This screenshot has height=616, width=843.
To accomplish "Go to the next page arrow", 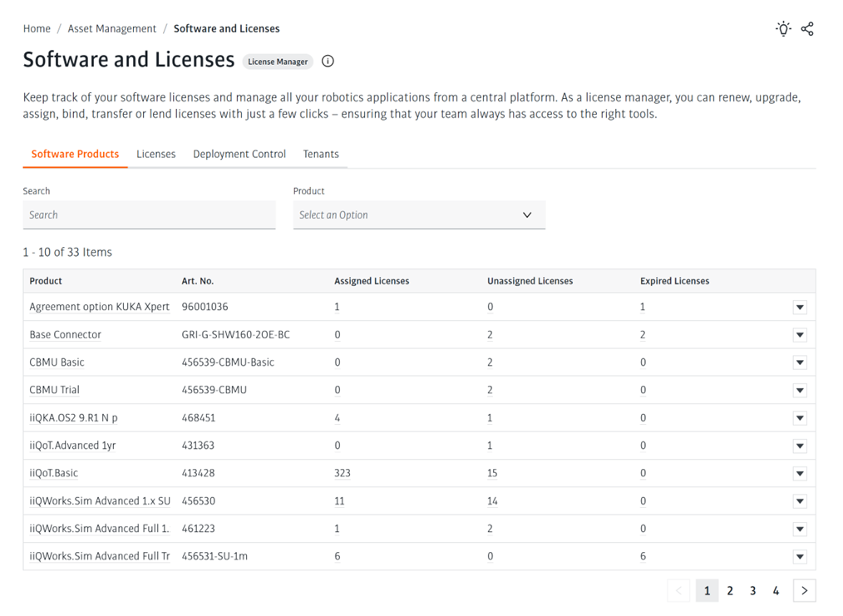I will tap(804, 591).
